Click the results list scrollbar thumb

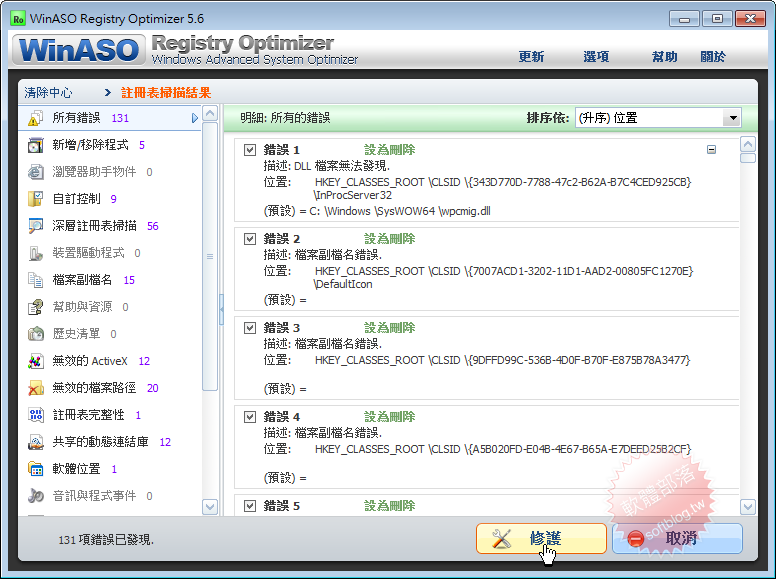coord(748,158)
